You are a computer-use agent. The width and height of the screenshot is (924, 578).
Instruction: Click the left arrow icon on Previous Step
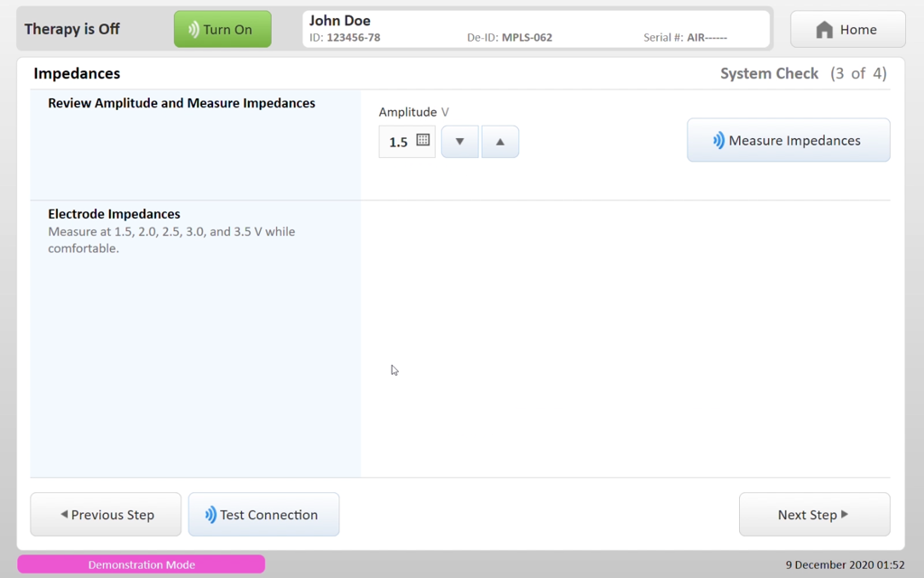(64, 515)
